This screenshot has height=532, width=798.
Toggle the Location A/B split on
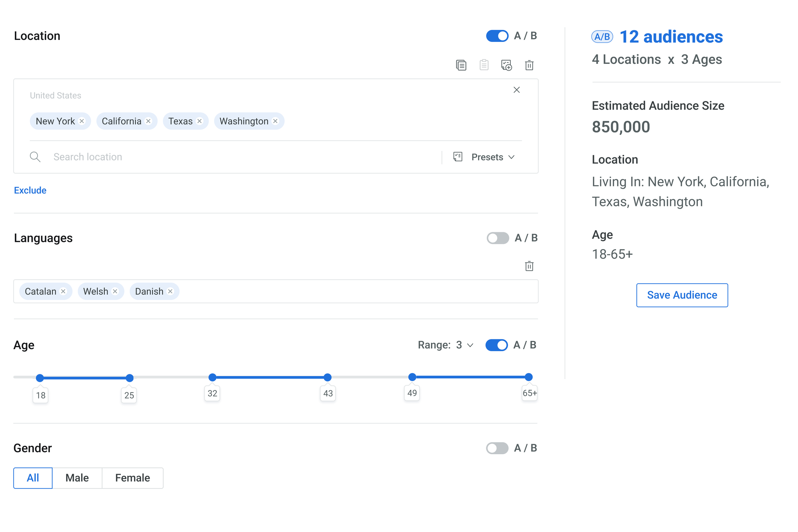coord(497,36)
